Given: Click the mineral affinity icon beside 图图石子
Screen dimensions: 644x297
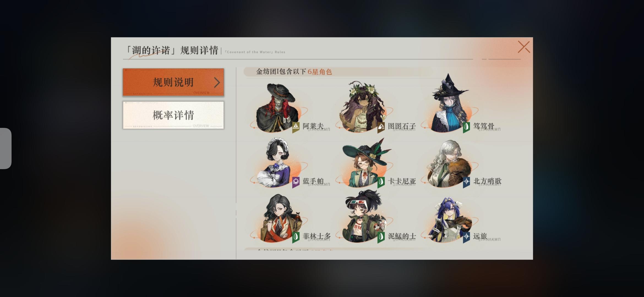Looking at the screenshot, I should click(x=381, y=127).
